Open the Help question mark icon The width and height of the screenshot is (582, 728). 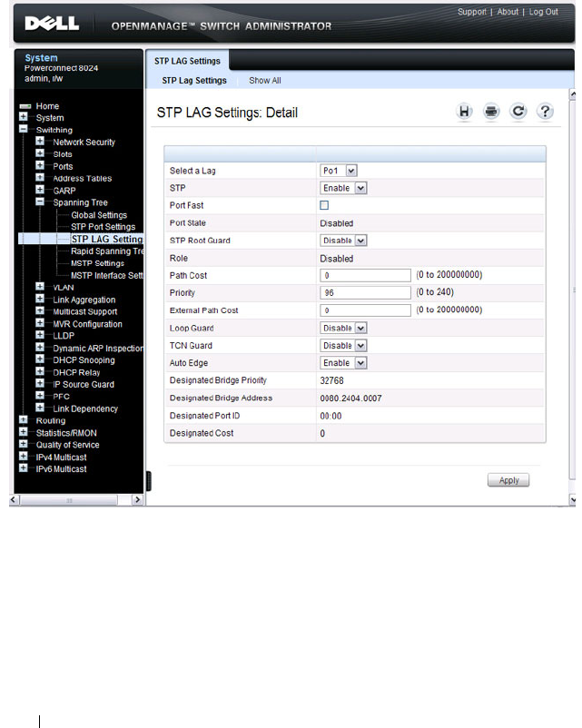pyautogui.click(x=545, y=112)
